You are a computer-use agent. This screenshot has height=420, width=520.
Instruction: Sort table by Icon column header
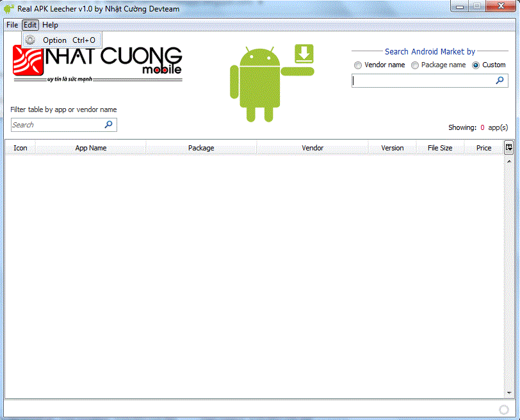pyautogui.click(x=20, y=148)
